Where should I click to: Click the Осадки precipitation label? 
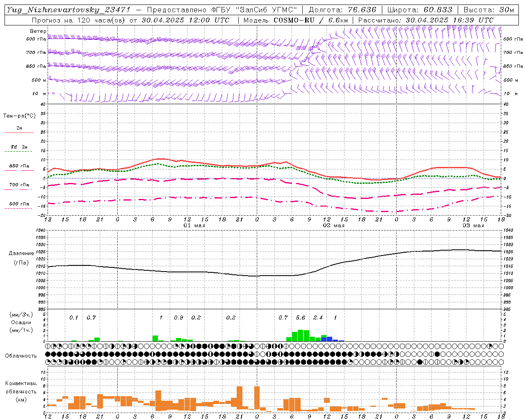(x=21, y=322)
